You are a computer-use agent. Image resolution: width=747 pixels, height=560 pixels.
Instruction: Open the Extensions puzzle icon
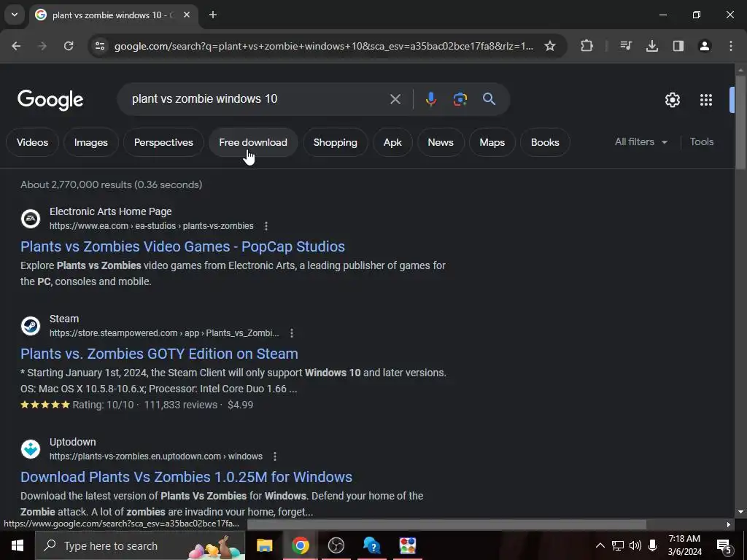587,46
